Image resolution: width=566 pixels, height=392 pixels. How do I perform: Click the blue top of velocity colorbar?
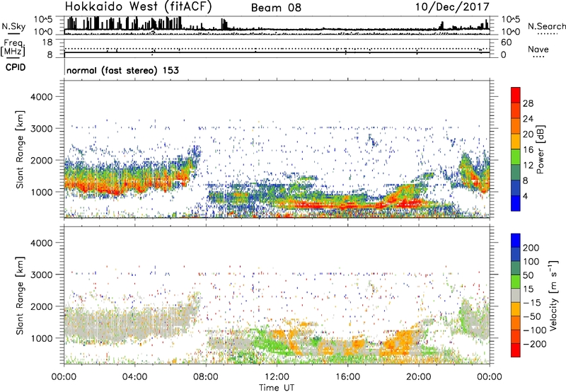point(516,241)
